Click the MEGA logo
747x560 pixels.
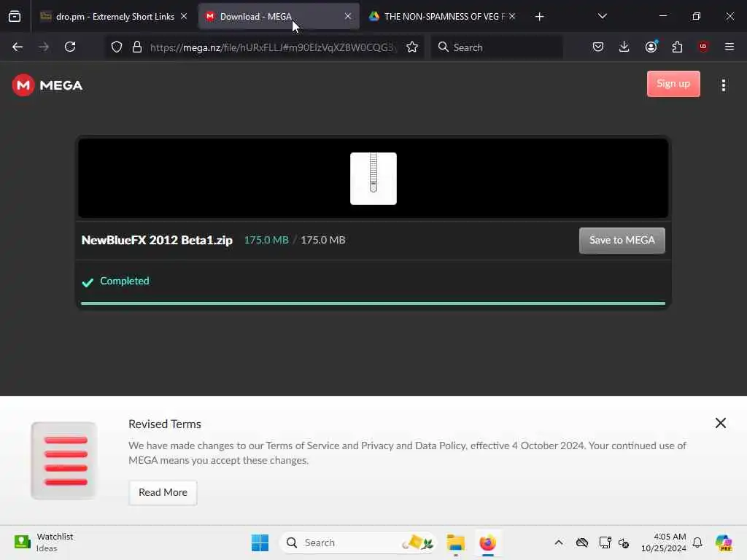click(x=47, y=85)
